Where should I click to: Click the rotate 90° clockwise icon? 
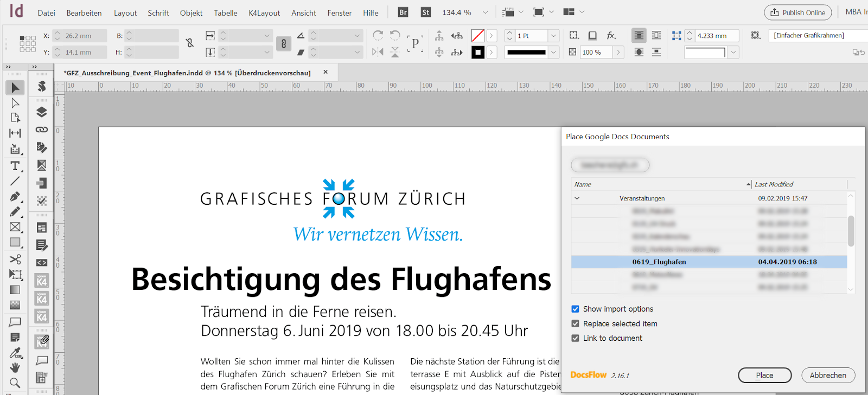[x=378, y=35]
